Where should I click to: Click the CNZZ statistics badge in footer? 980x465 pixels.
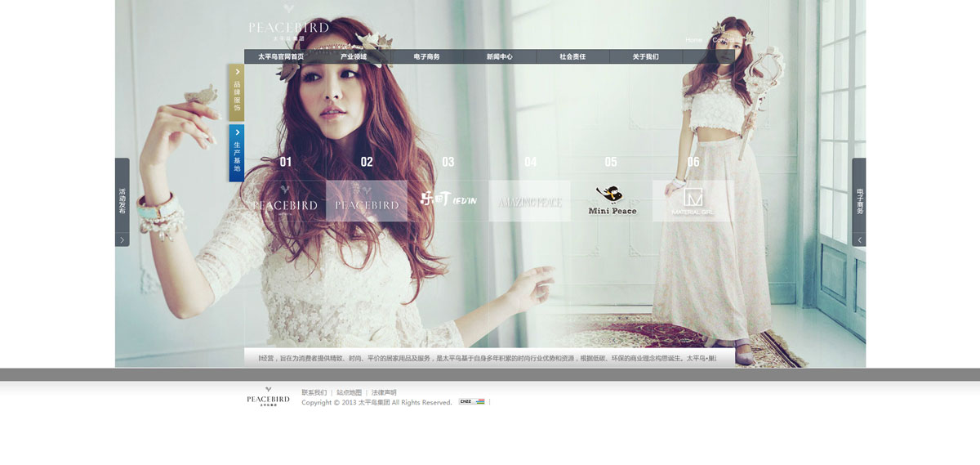pyautogui.click(x=471, y=402)
